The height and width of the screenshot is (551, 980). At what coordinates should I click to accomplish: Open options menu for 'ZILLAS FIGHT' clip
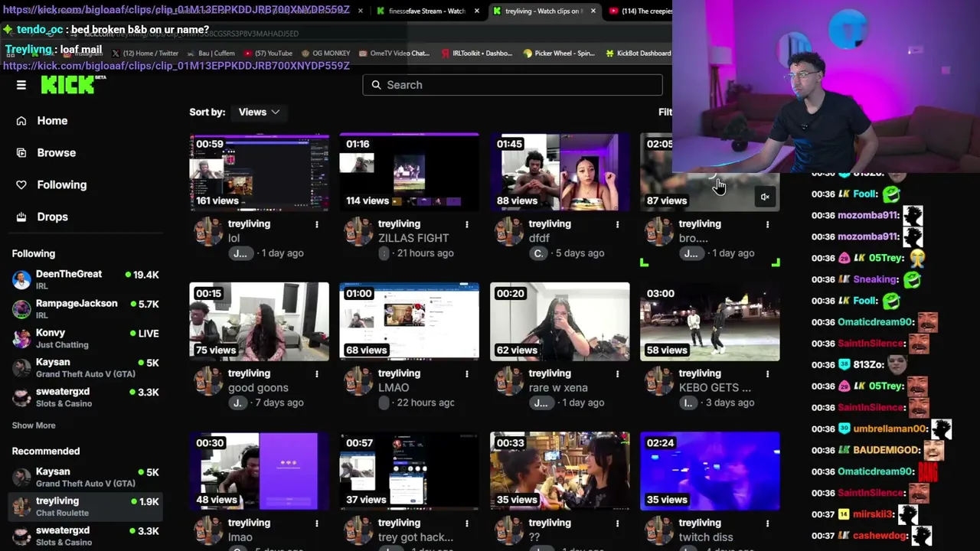tap(466, 224)
